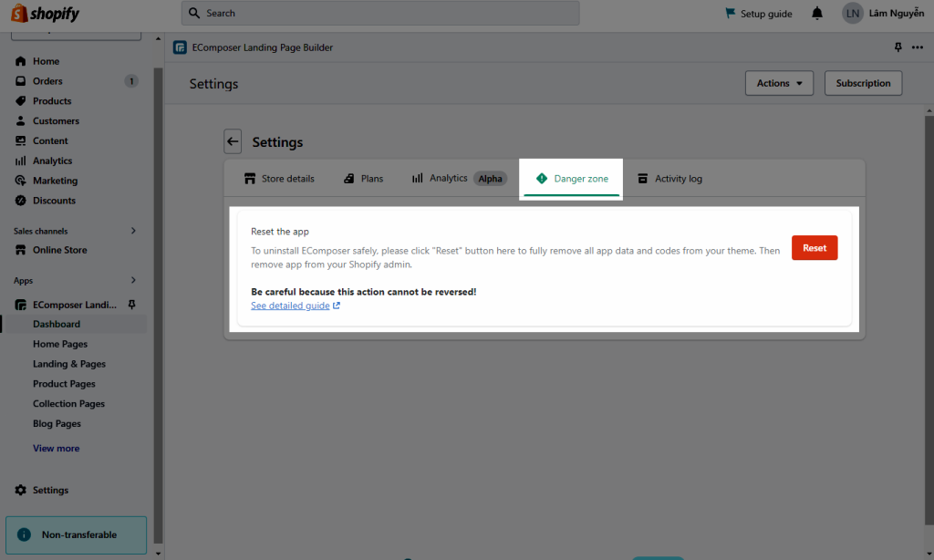
Task: Open Home Pages in sidebar
Action: pos(60,344)
